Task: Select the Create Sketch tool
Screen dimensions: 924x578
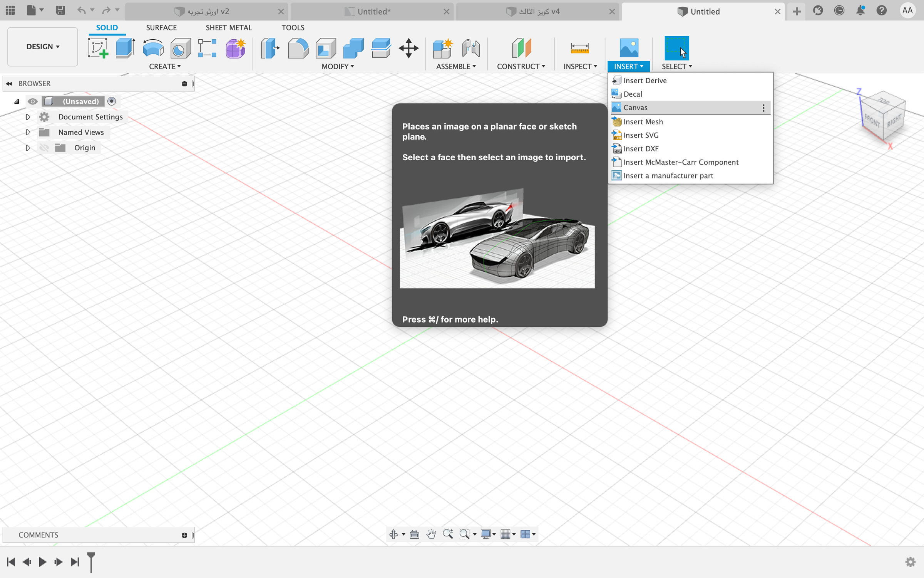Action: point(98,48)
